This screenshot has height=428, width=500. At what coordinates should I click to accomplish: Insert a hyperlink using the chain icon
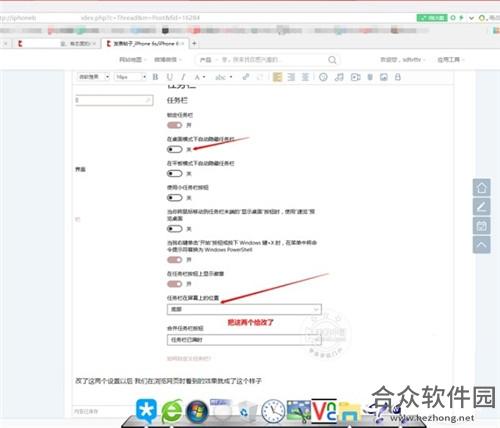(246, 77)
